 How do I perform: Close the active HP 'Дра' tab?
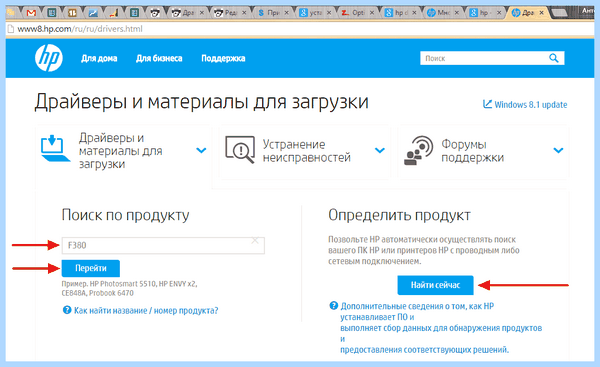541,13
